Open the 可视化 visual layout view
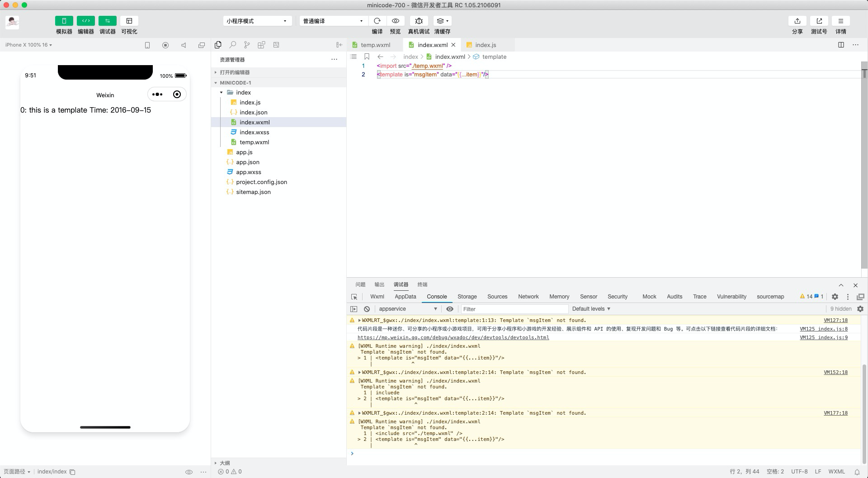This screenshot has height=478, width=868. 129,21
